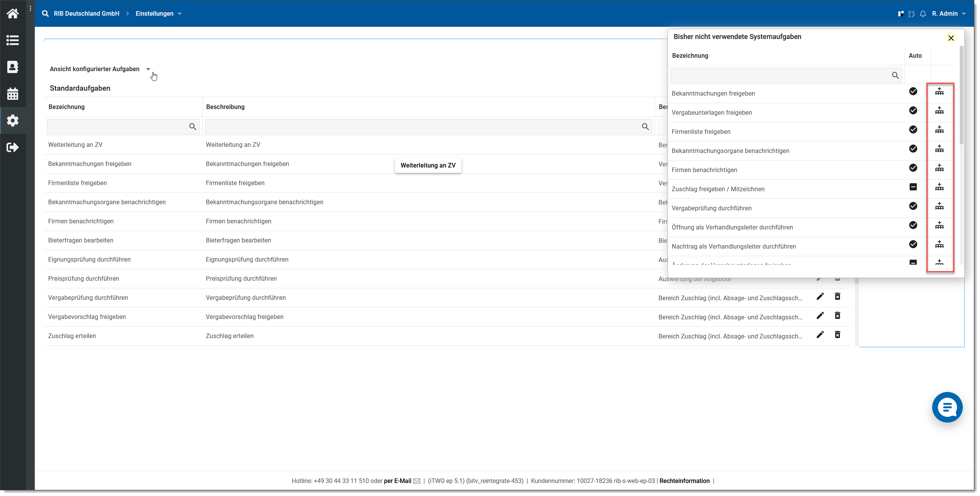Open the Einstellungen breadcrumb dropdown

[158, 14]
